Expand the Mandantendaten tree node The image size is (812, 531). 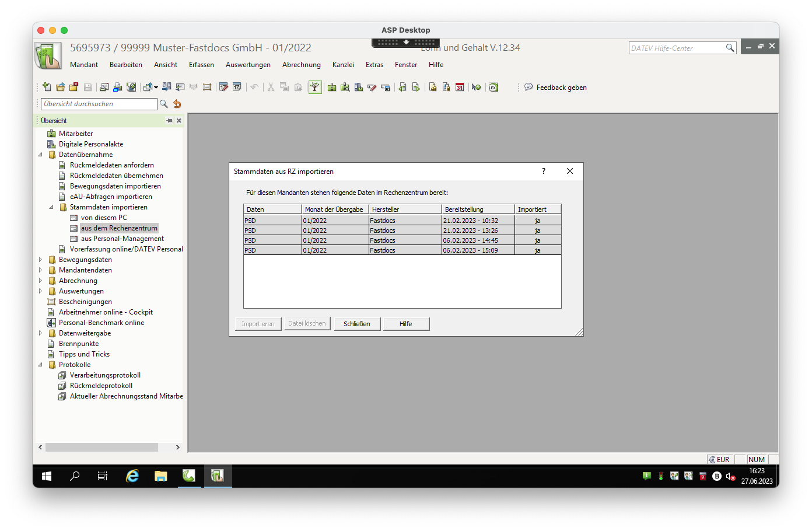click(40, 270)
